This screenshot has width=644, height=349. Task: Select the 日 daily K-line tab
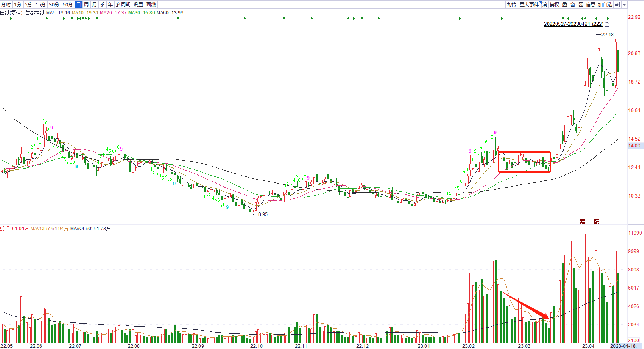pos(79,5)
